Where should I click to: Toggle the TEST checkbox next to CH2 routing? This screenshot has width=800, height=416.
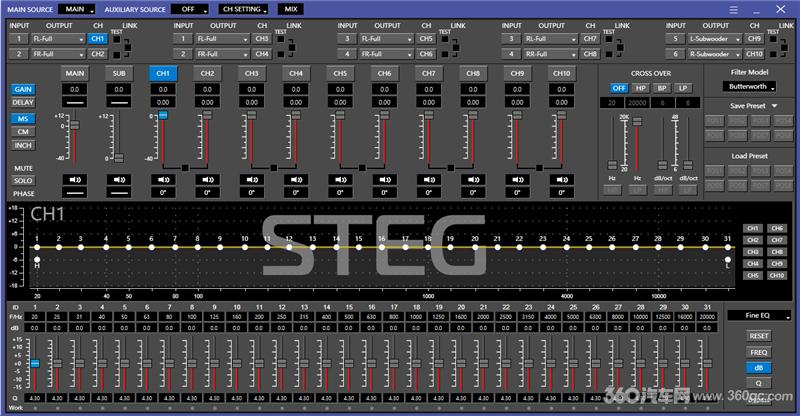tap(117, 55)
